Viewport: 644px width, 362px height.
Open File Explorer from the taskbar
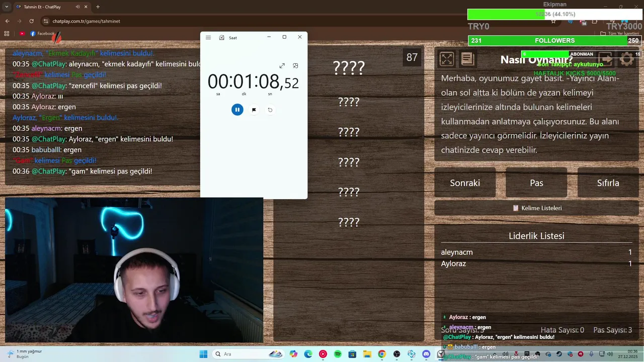(x=367, y=354)
